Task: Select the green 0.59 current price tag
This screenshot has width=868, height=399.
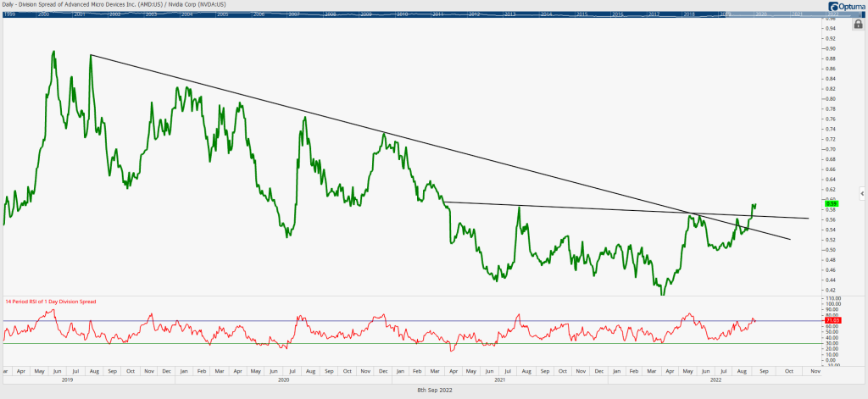Action: (x=831, y=203)
